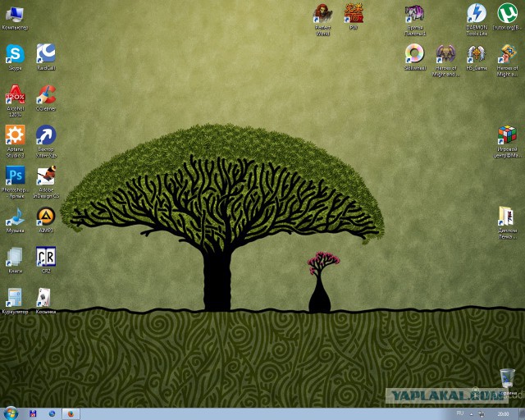Select the Компьютер desktop icon
Screen dimensions: 525x420
pyautogui.click(x=15, y=18)
